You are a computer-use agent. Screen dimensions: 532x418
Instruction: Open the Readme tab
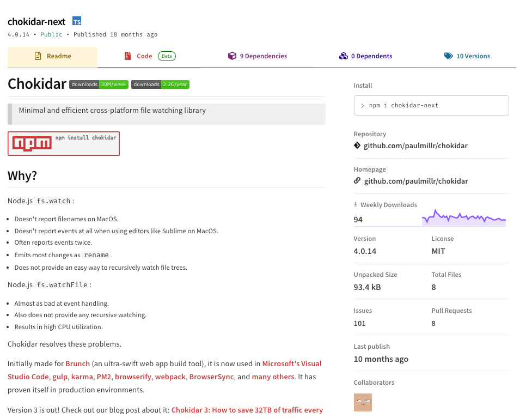53,56
